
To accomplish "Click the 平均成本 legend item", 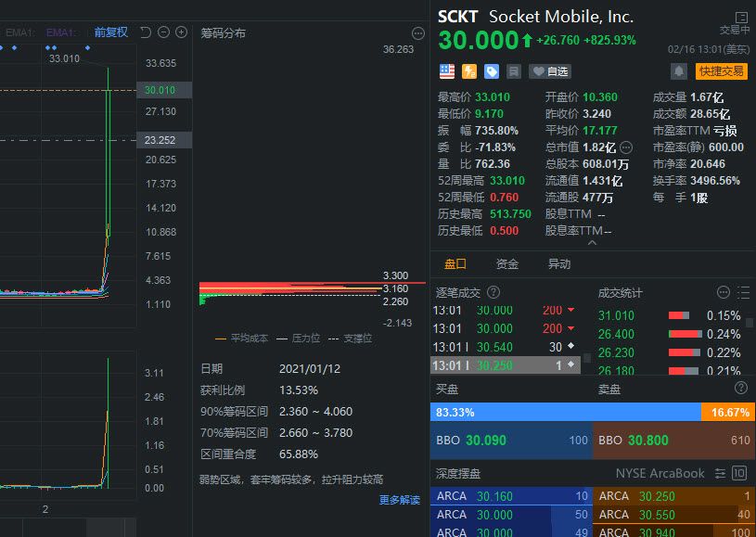I will click(241, 339).
